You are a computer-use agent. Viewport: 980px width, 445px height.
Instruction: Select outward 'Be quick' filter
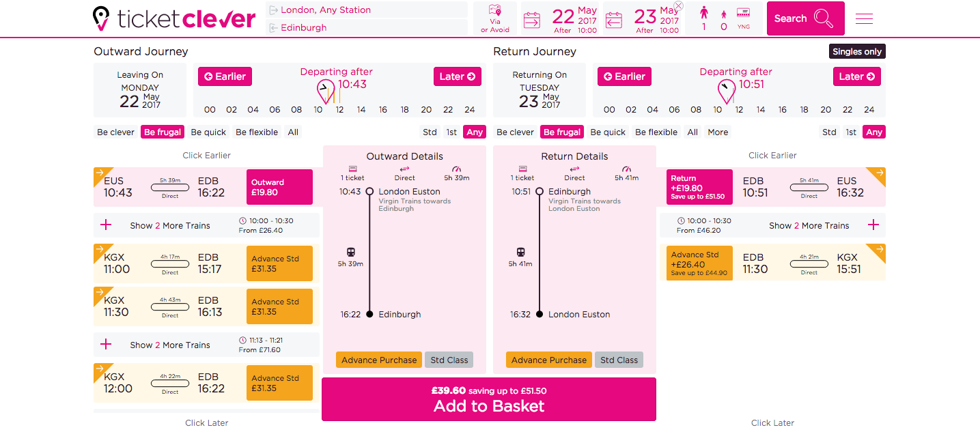[x=208, y=132]
